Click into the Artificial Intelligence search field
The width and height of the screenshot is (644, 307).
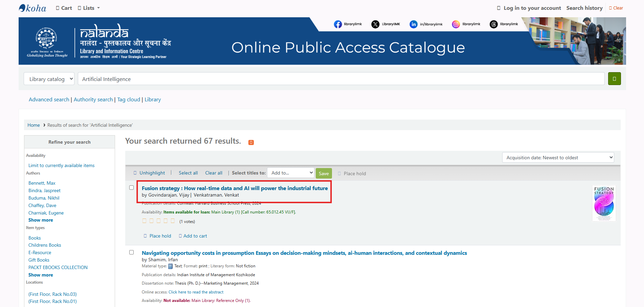point(341,79)
